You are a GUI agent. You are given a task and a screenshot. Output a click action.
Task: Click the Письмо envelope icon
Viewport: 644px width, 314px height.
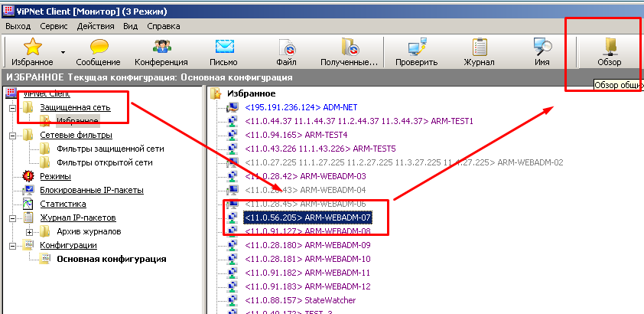coord(223,47)
